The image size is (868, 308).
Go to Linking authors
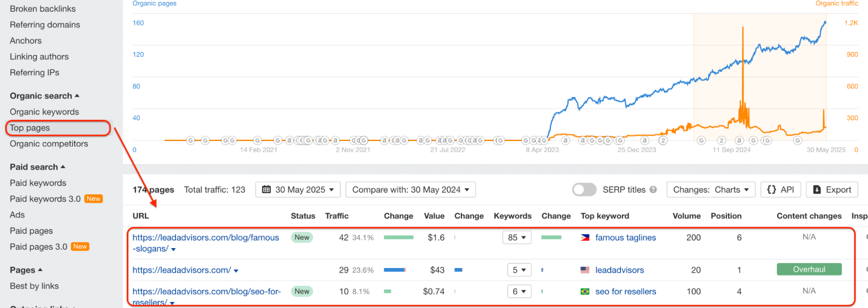pyautogui.click(x=39, y=57)
